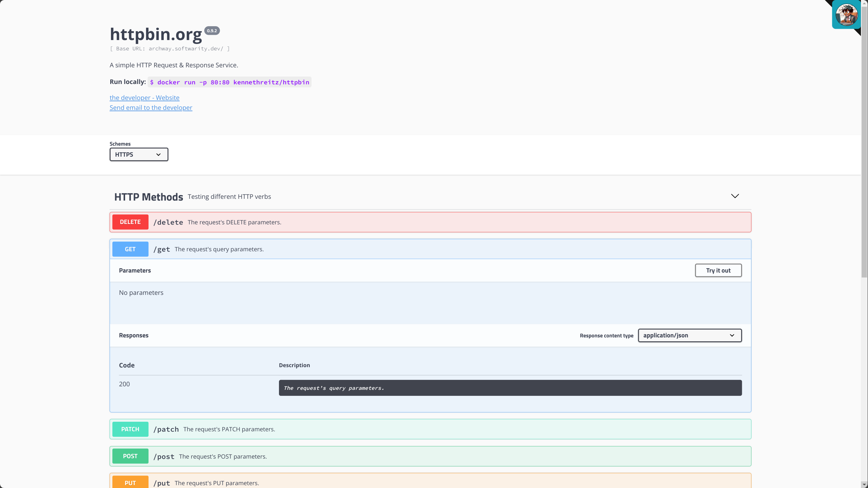Click the HTTP Methods section heading
The image size is (868, 488).
point(149,197)
